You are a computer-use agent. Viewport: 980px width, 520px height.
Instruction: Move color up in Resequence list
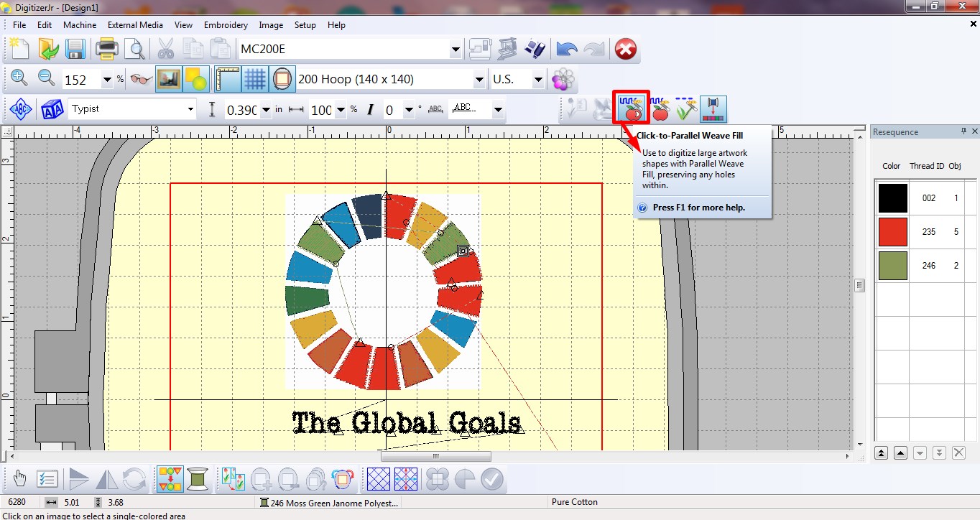[x=900, y=452]
